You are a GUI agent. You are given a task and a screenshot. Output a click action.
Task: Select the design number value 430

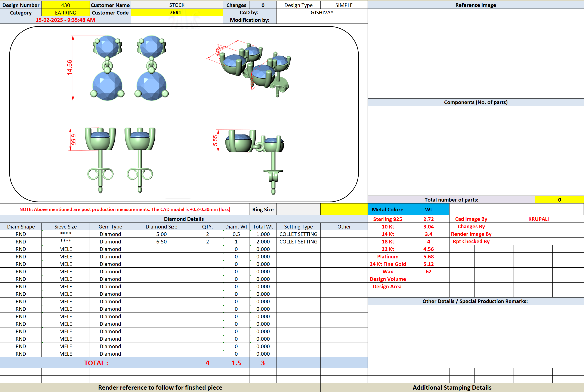point(65,5)
